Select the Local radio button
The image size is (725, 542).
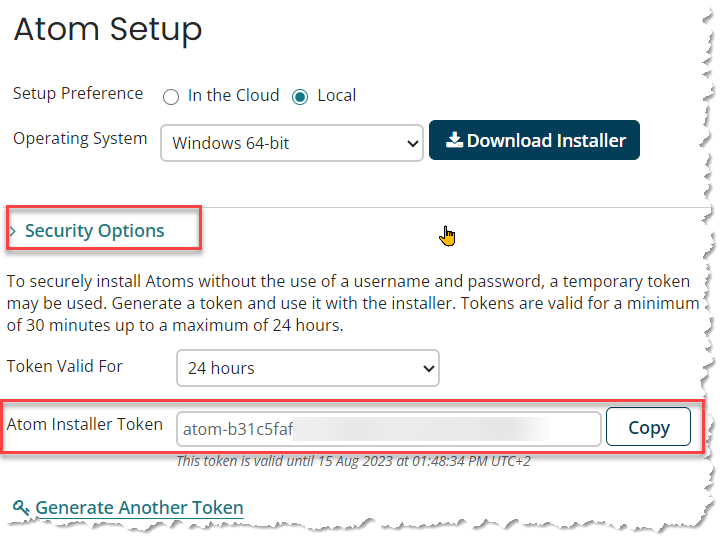pyautogui.click(x=300, y=97)
